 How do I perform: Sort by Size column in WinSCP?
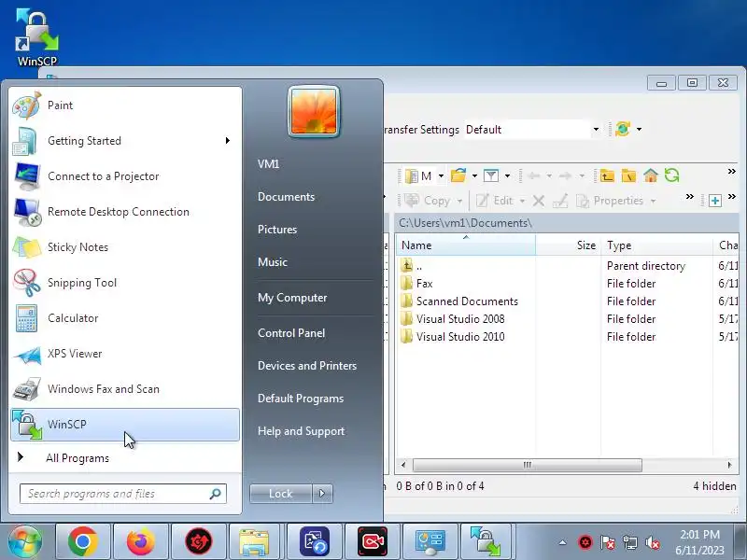tap(568, 245)
